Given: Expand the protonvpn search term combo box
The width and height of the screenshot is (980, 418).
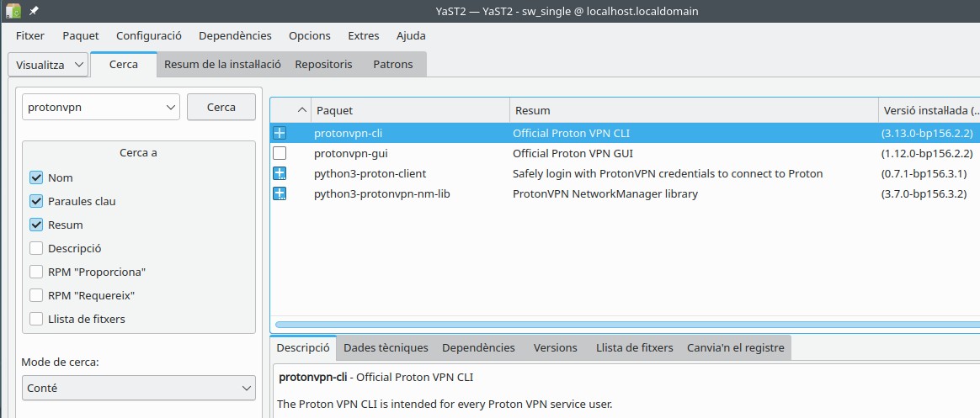Looking at the screenshot, I should [x=171, y=107].
